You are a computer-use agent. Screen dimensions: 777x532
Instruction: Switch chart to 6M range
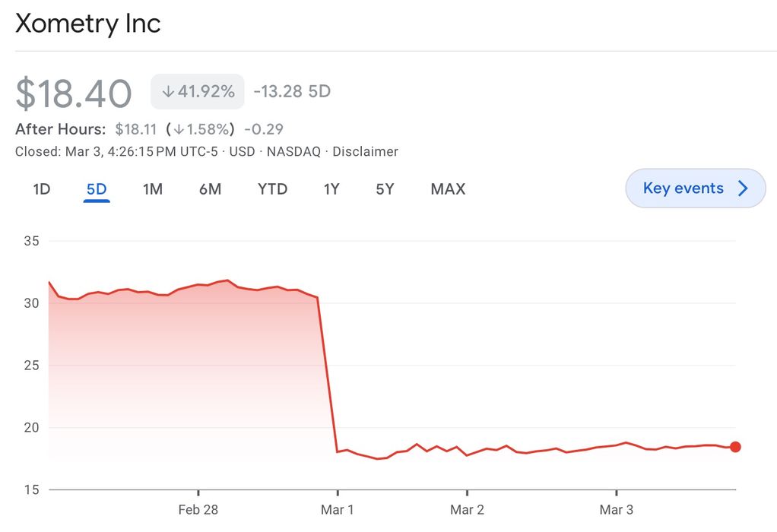(x=210, y=188)
